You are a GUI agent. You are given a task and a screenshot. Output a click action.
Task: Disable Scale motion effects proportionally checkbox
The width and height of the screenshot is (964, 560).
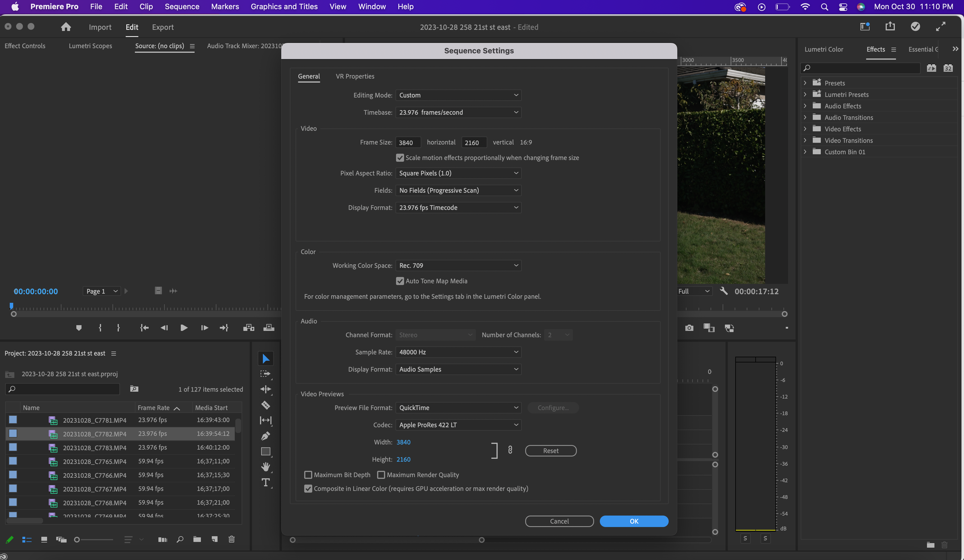pos(400,157)
